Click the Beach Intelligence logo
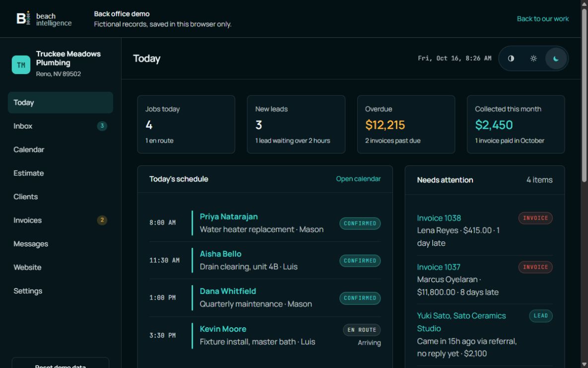This screenshot has height=368, width=588. 44,19
